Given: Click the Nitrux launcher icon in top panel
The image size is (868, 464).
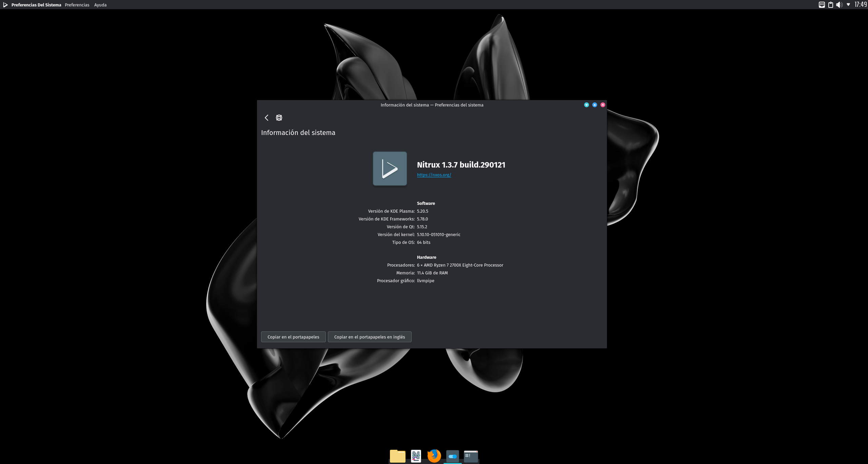Looking at the screenshot, I should (x=5, y=5).
